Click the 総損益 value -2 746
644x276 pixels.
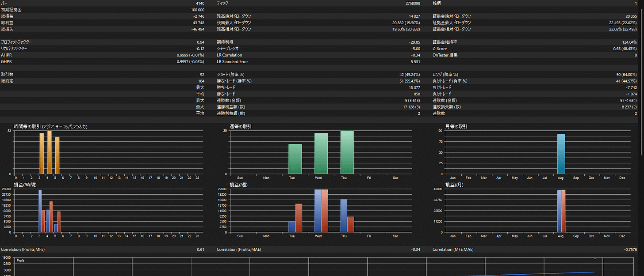[x=199, y=16]
